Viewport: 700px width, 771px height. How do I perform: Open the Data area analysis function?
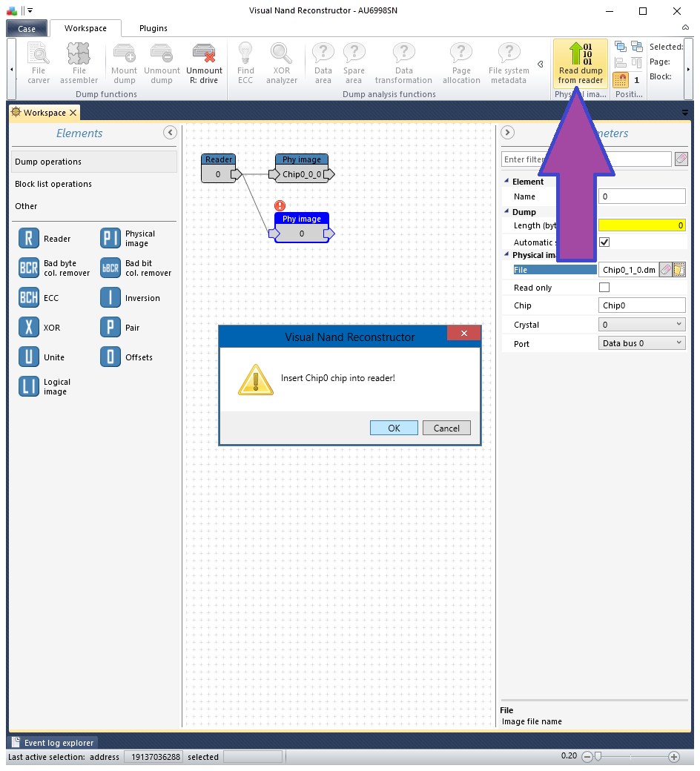323,64
